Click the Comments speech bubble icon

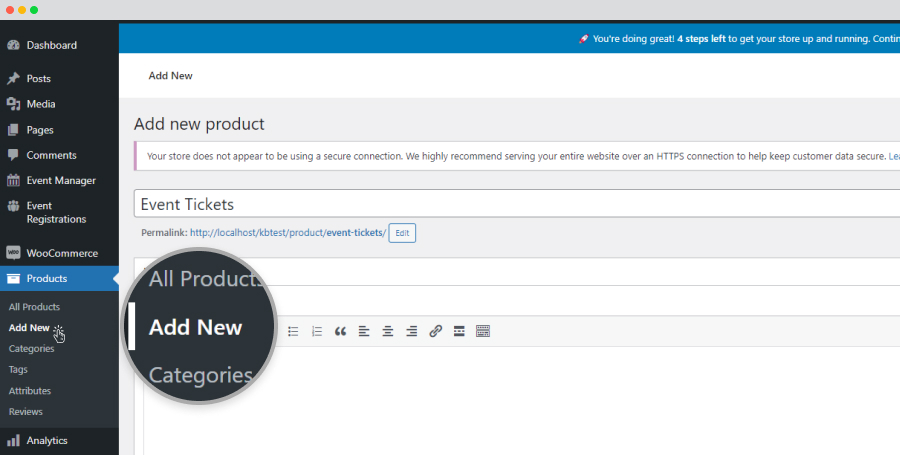click(13, 155)
